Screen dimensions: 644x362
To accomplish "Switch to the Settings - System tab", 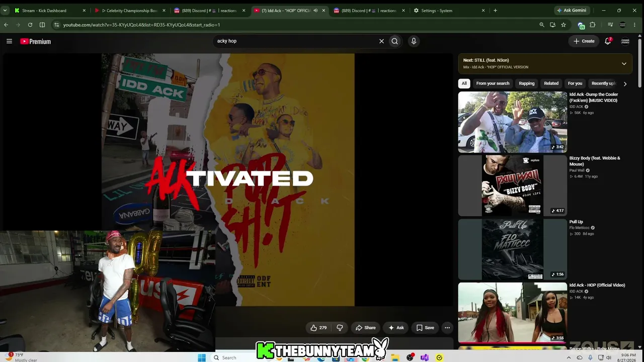I will point(449,11).
